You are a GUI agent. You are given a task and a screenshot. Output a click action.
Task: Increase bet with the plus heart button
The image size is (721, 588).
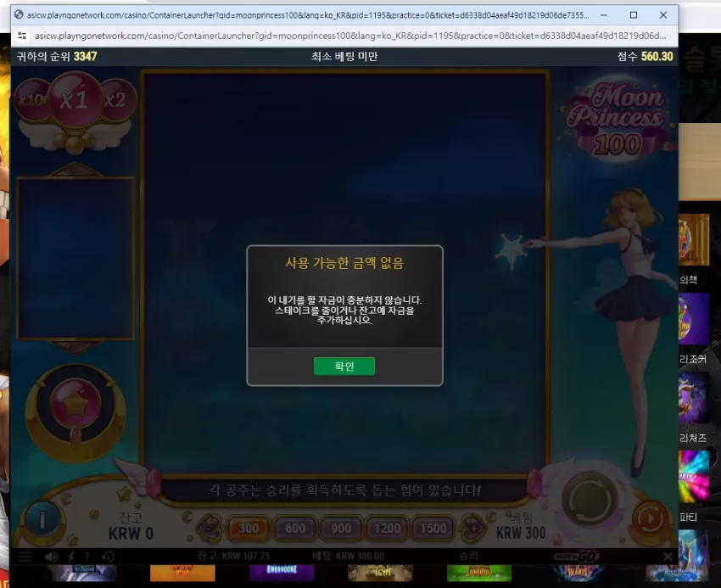click(x=472, y=529)
